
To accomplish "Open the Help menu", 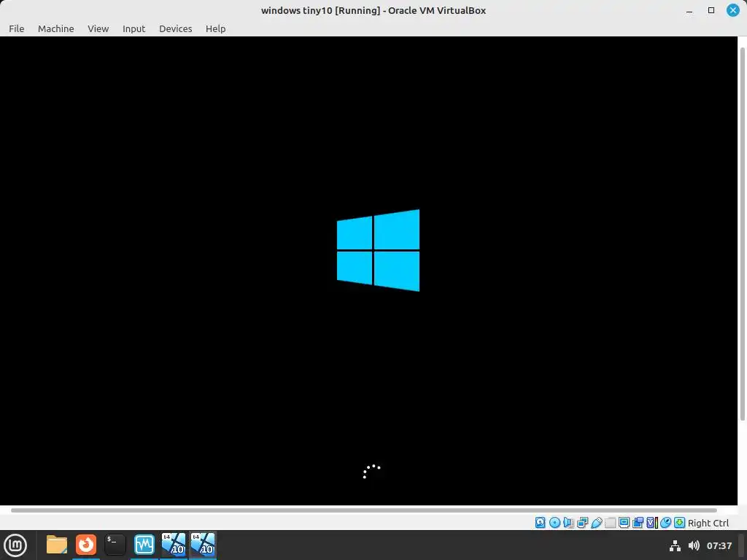I will [215, 28].
